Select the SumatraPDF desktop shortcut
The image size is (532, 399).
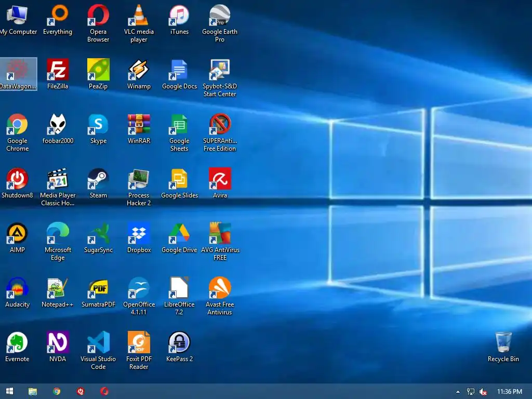[x=98, y=292]
